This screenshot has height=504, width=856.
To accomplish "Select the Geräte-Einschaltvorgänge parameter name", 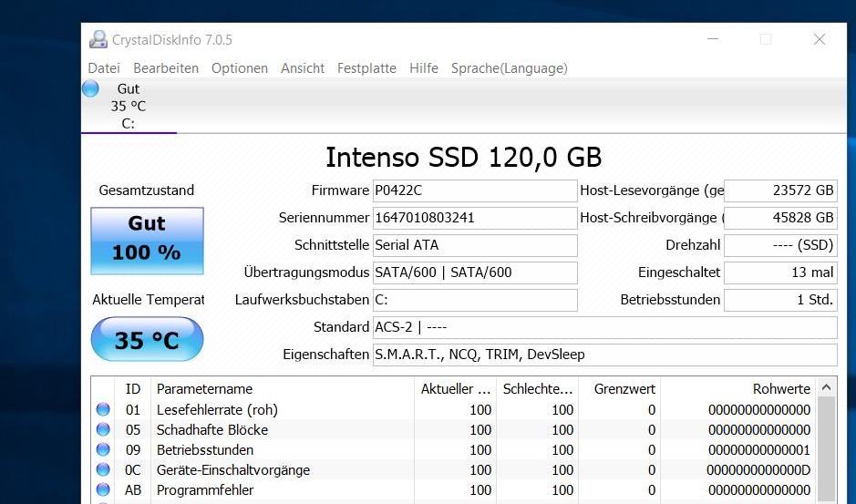I will click(x=233, y=469).
